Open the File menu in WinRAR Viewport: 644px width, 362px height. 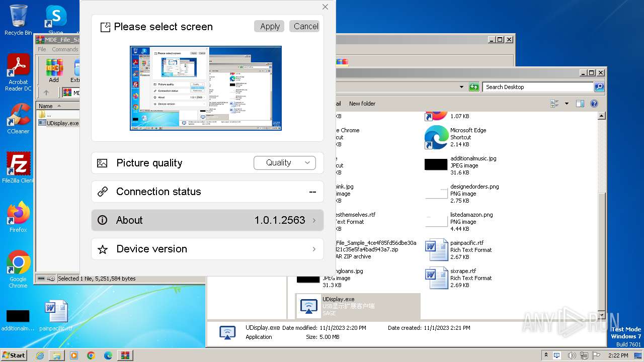coord(42,49)
